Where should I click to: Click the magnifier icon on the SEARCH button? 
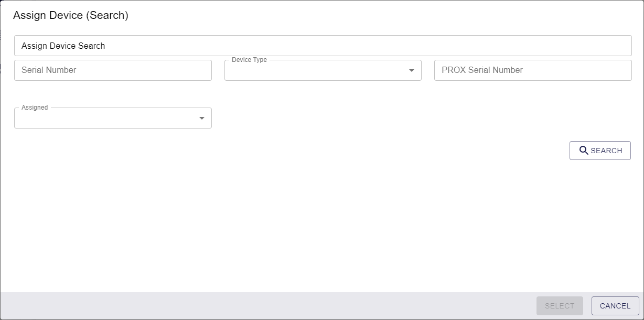click(x=584, y=151)
